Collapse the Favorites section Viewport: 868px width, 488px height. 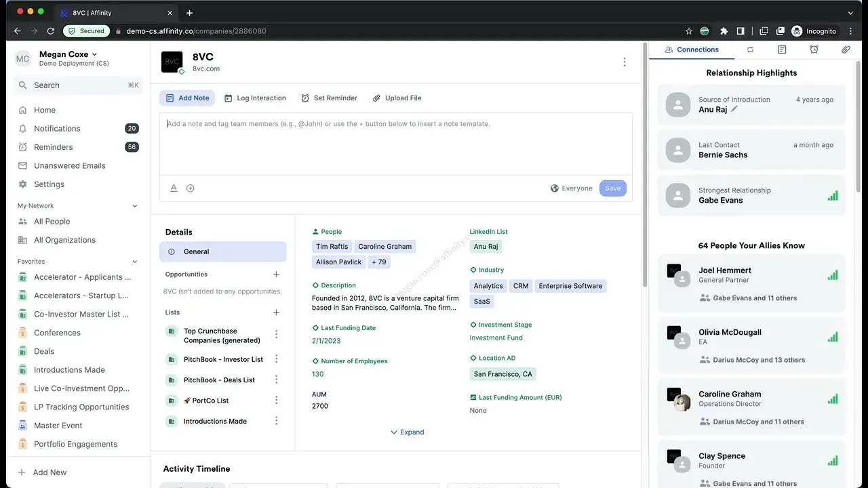point(134,261)
